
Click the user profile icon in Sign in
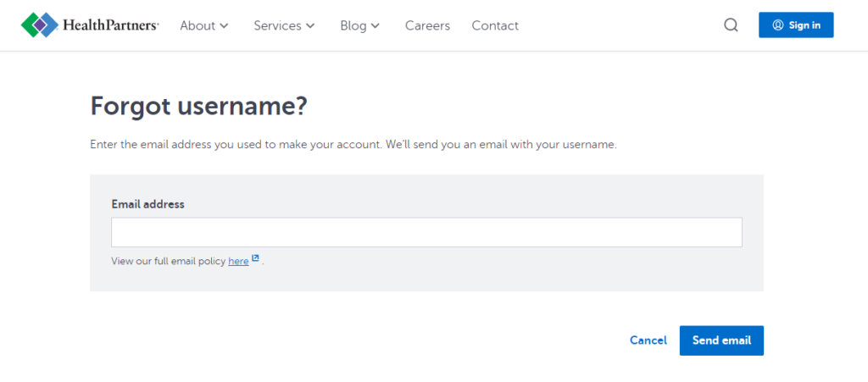778,25
